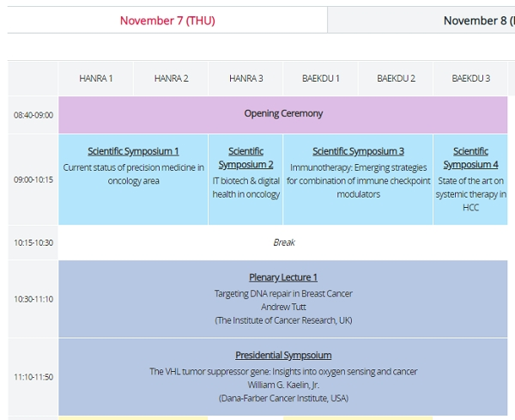515x420 pixels.
Task: Open the Scientific Symposium 4 link
Action: pos(470,158)
